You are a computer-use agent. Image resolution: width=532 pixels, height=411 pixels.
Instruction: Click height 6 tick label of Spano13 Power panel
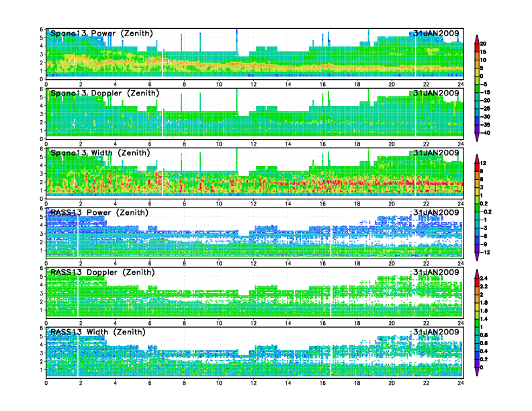click(42, 30)
